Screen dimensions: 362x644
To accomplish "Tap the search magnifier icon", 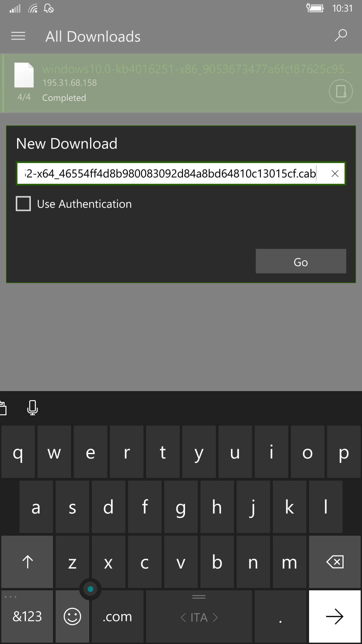I will 341,35.
